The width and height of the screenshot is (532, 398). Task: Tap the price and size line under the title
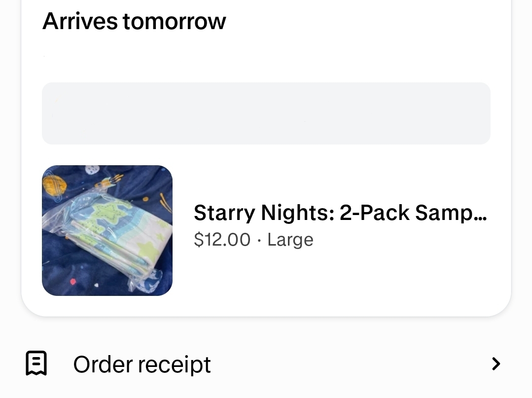tap(253, 240)
